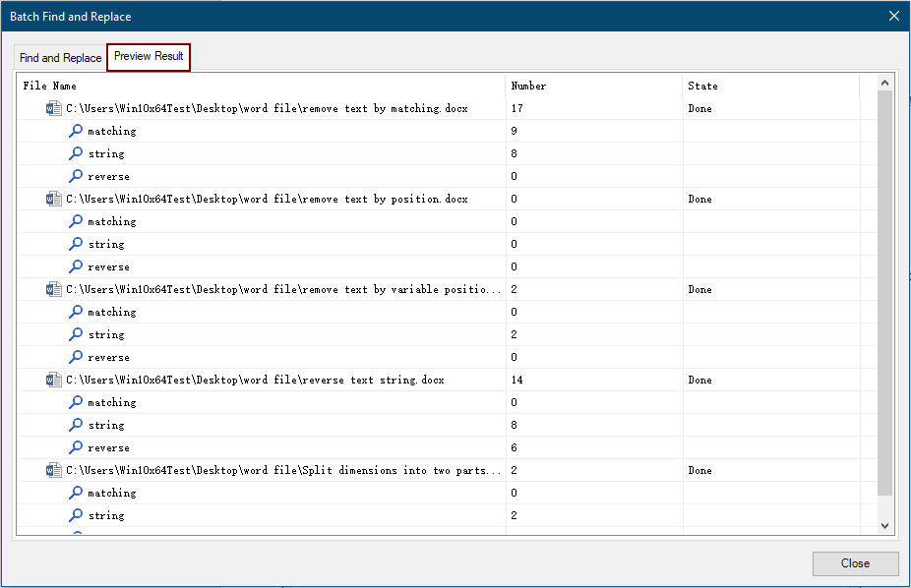Click the magnifier icon beside reverse under remove text by position.docx
Image resolution: width=911 pixels, height=588 pixels.
tap(77, 266)
